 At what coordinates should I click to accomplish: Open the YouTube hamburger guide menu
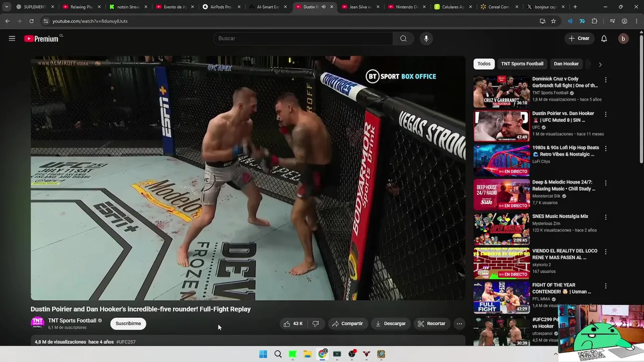tap(12, 38)
